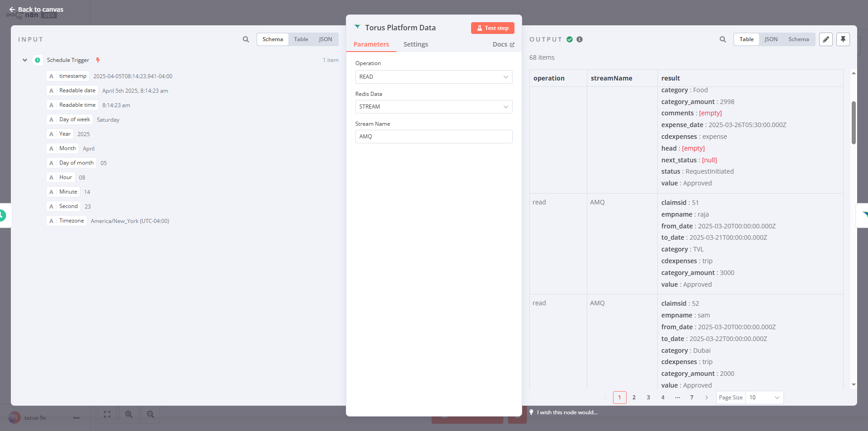The height and width of the screenshot is (431, 868).
Task: Open the Settings tab
Action: [x=415, y=44]
